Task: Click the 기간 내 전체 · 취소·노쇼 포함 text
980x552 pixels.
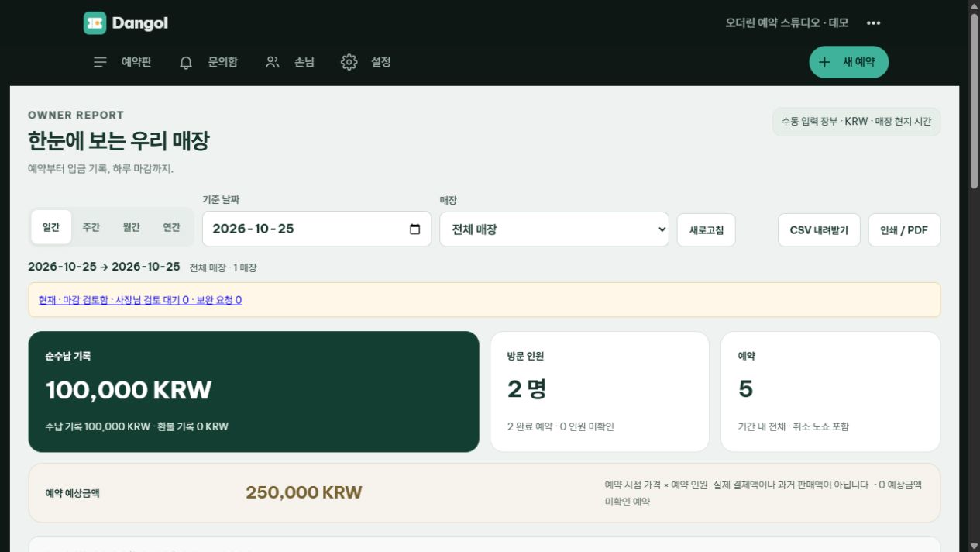Action: coord(793,426)
